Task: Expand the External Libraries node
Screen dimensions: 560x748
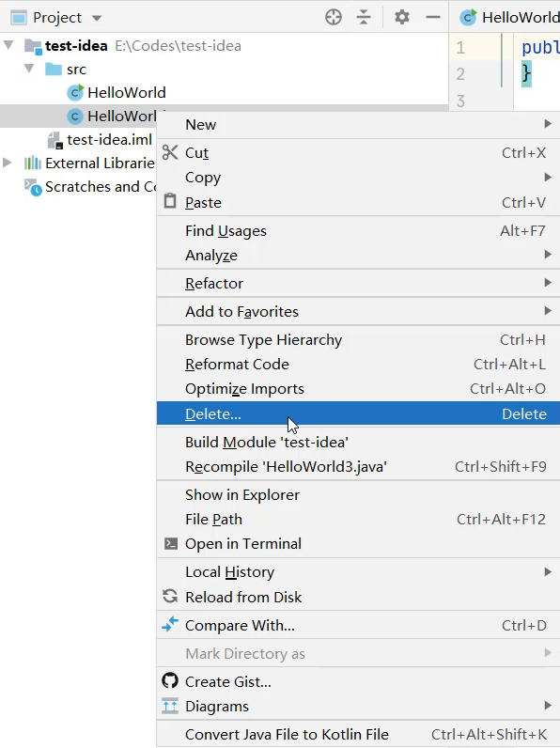Action: 8,163
